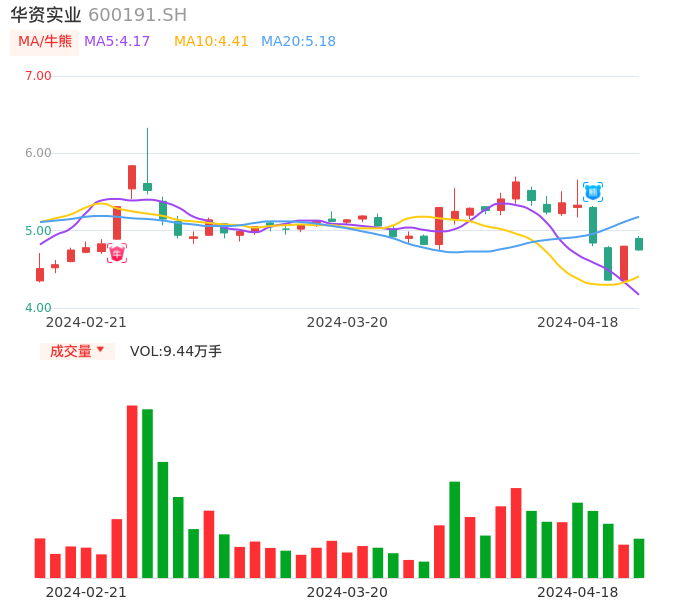Click the 600191.SH stock code
The width and height of the screenshot is (686, 606).
click(137, 15)
